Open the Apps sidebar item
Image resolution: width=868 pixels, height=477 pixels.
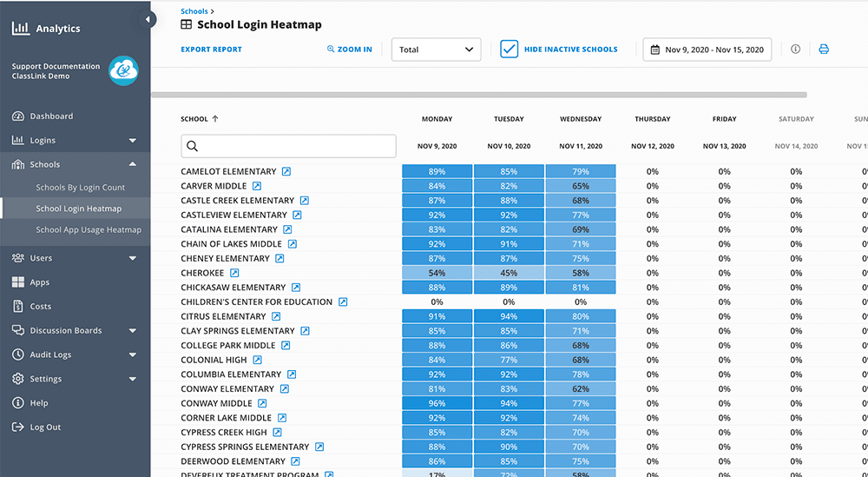pyautogui.click(x=40, y=282)
